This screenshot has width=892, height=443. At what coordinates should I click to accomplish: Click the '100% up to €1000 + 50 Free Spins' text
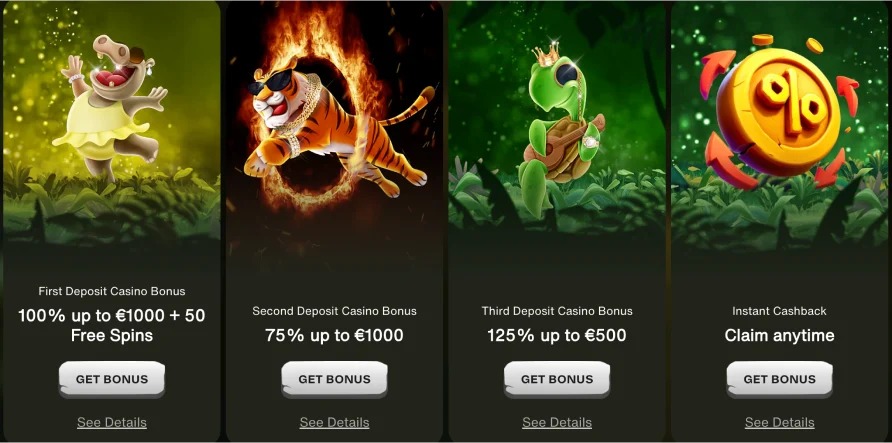coord(112,325)
